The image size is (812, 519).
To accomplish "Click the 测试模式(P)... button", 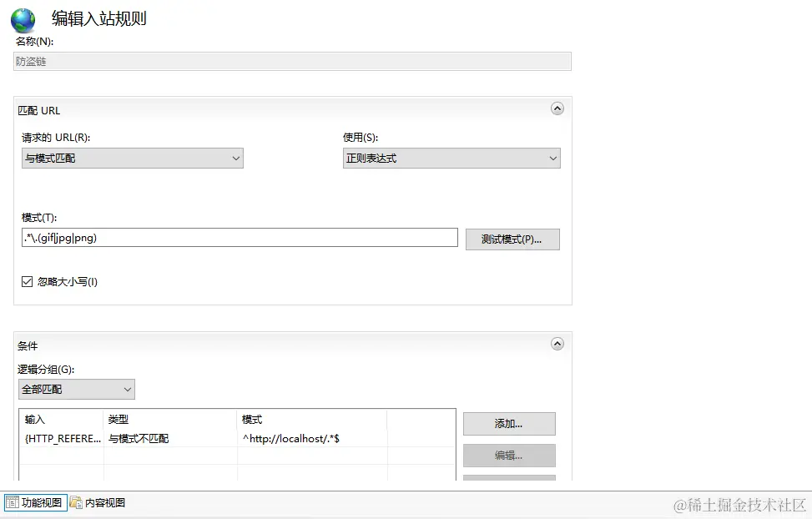I will [x=512, y=239].
